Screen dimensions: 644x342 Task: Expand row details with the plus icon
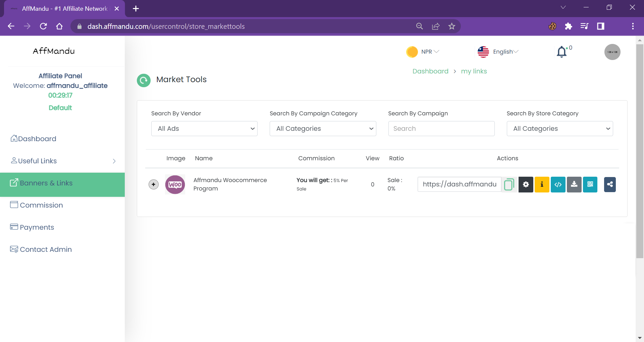tap(154, 184)
